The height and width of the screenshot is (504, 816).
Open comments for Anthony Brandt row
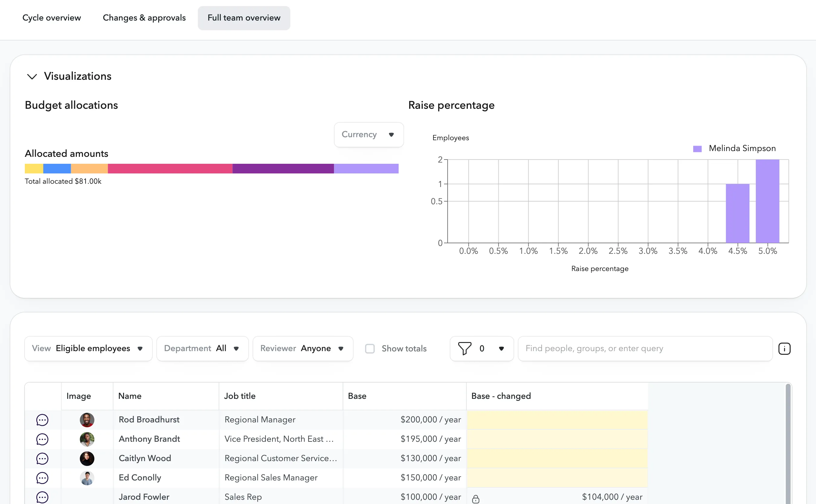click(42, 439)
